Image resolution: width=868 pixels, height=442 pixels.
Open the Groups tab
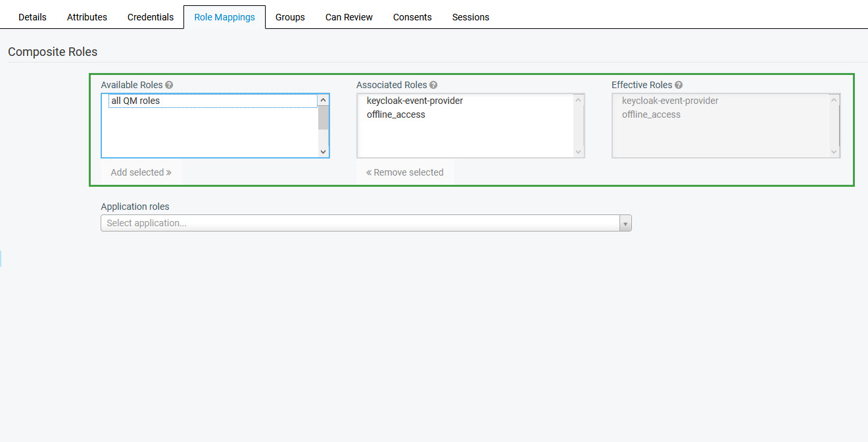point(290,17)
